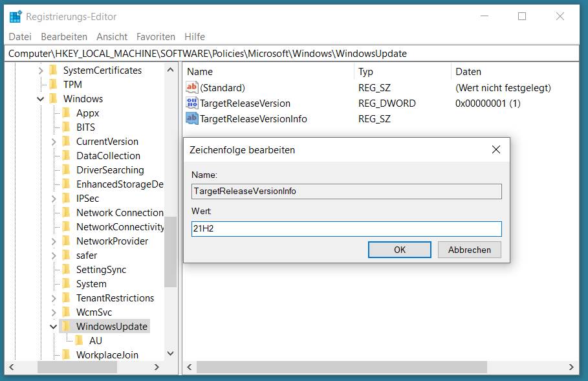Expand the CurrentVersion key
This screenshot has height=381, width=588.
[54, 142]
